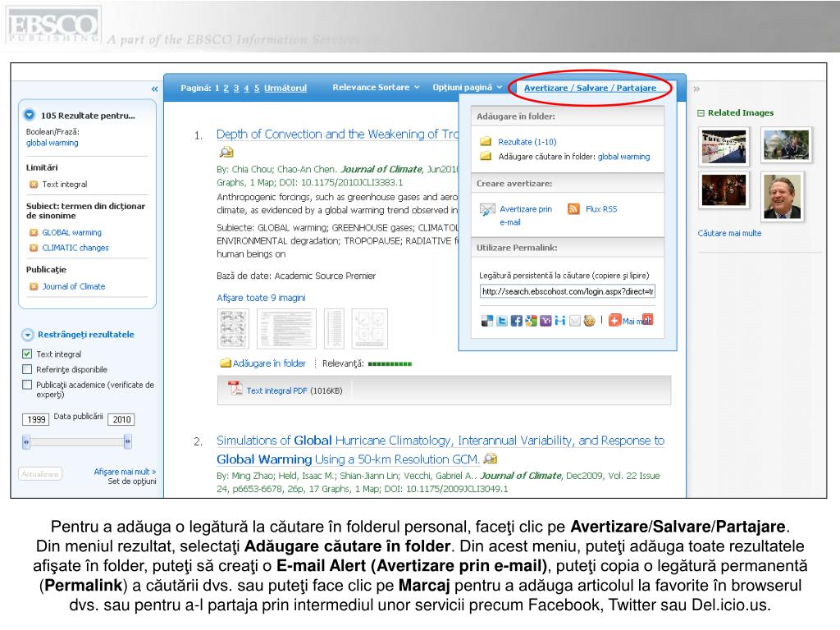The image size is (840, 630).
Task: Click the e-mail alert envelope icon
Action: pyautogui.click(x=487, y=209)
